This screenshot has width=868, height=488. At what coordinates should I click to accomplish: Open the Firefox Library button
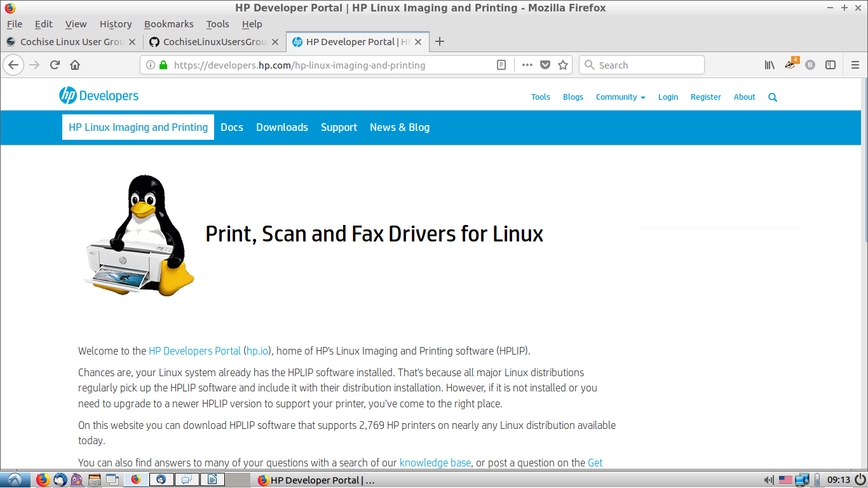click(770, 65)
